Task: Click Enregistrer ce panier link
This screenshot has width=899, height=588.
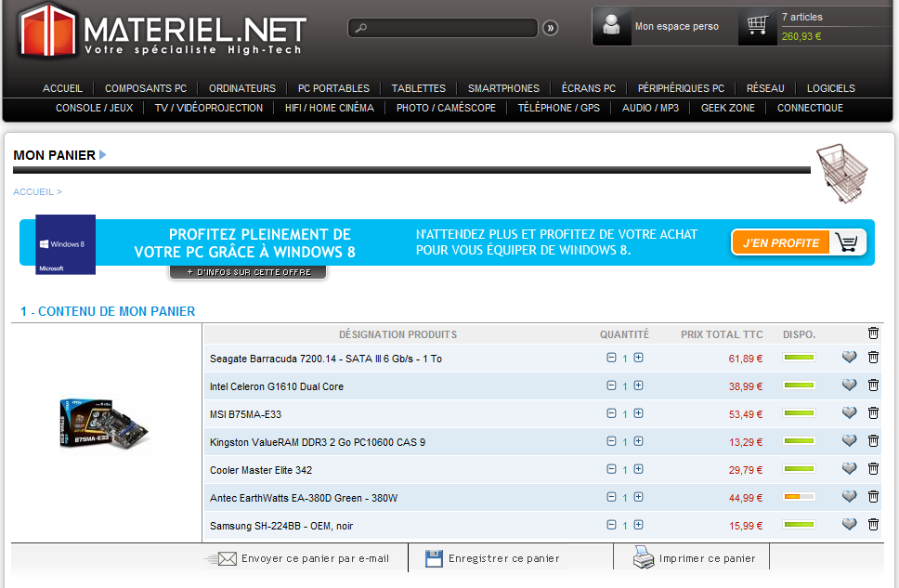Action: [x=503, y=558]
